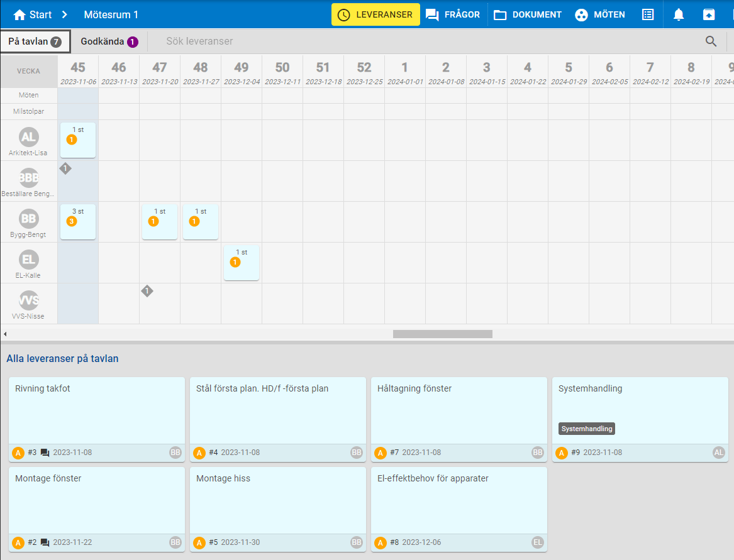Click the diamond milestone marker in VVS-Nisse row

[x=147, y=291]
